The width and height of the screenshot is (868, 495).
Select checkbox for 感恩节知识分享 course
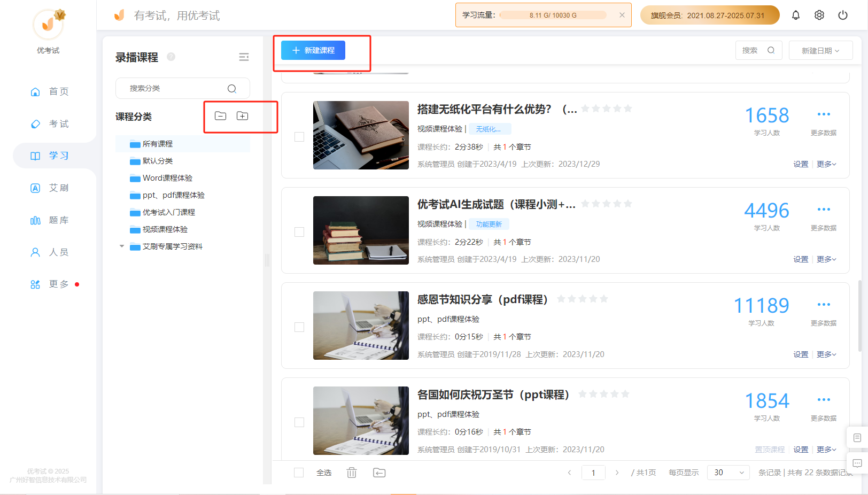click(x=299, y=327)
